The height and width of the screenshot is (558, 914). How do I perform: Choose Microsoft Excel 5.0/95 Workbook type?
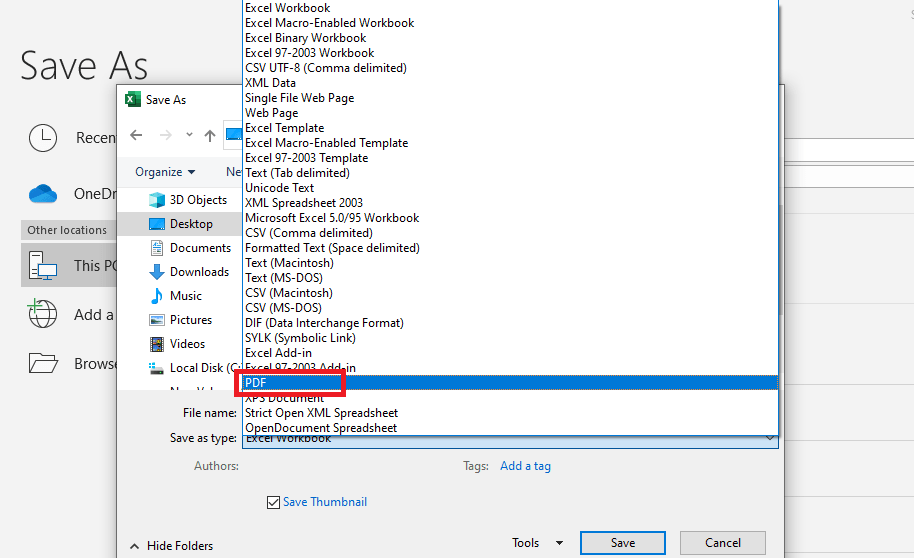(x=510, y=217)
